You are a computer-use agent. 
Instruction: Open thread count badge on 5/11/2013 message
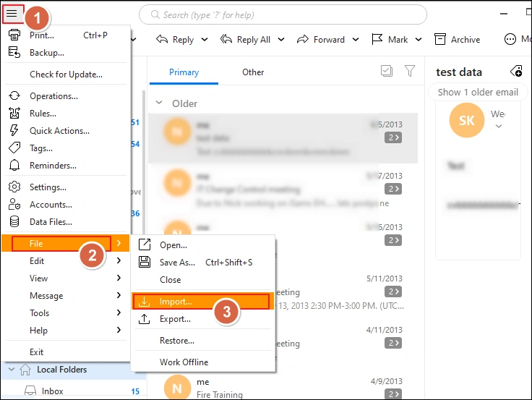[393, 292]
